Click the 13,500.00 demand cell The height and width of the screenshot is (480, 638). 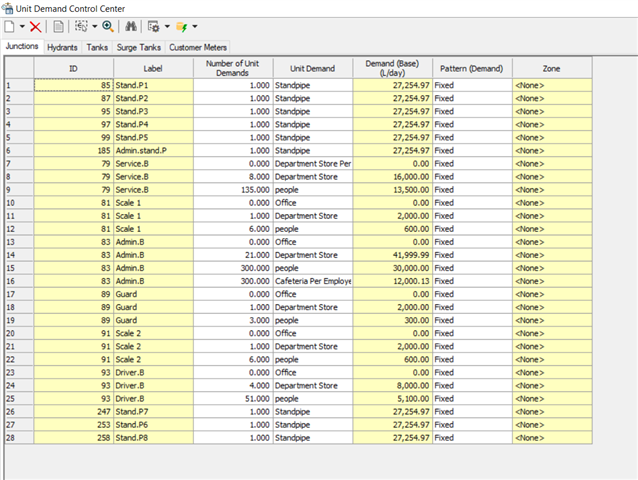click(392, 190)
